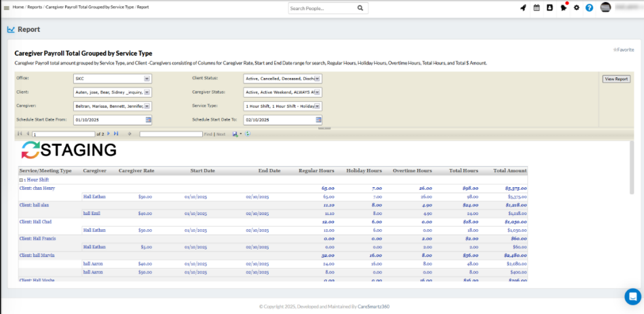Image resolution: width=644 pixels, height=314 pixels.
Task: Open the settings gear icon
Action: tap(576, 7)
